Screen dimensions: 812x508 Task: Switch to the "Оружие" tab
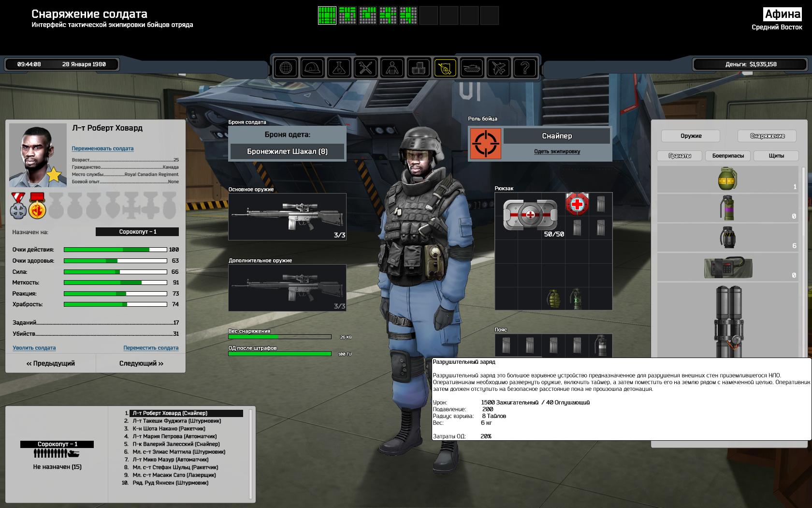point(691,136)
